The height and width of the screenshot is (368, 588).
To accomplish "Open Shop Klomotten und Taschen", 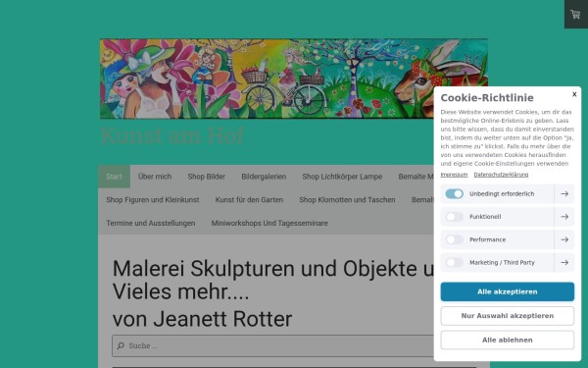I will (x=347, y=200).
